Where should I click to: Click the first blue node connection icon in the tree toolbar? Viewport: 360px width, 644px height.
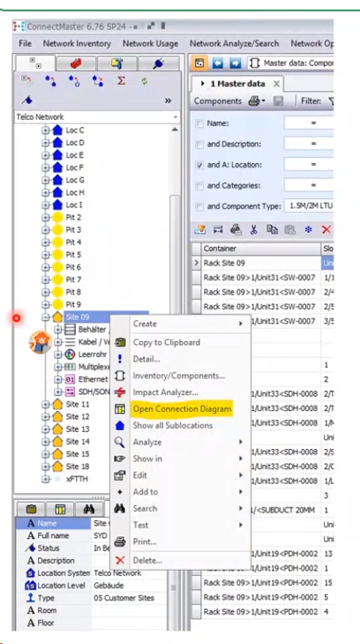pyautogui.click(x=51, y=81)
